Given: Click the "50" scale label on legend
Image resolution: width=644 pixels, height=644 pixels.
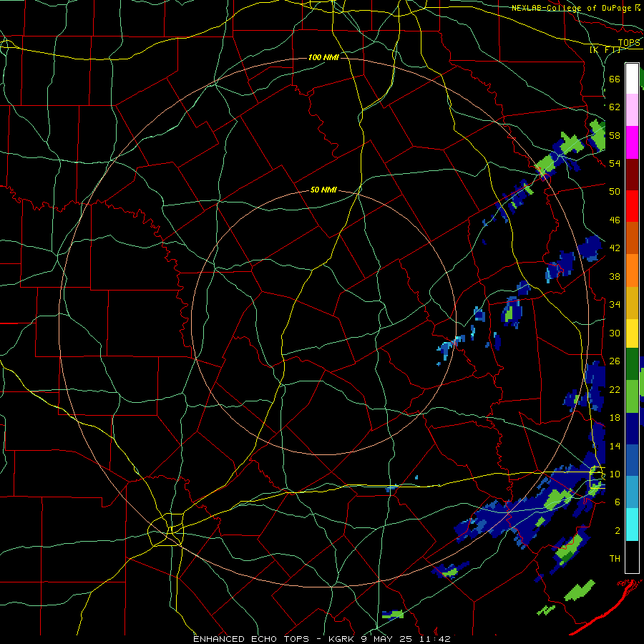Looking at the screenshot, I should pos(615,191).
